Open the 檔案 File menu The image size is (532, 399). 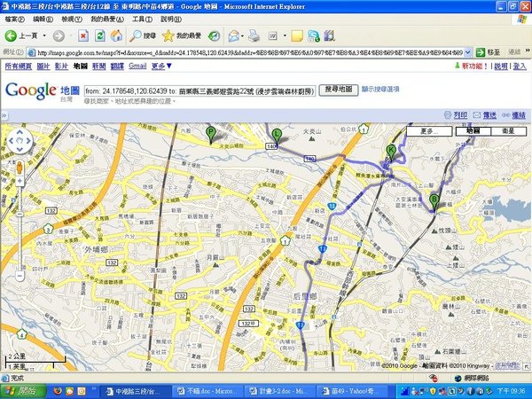click(14, 20)
